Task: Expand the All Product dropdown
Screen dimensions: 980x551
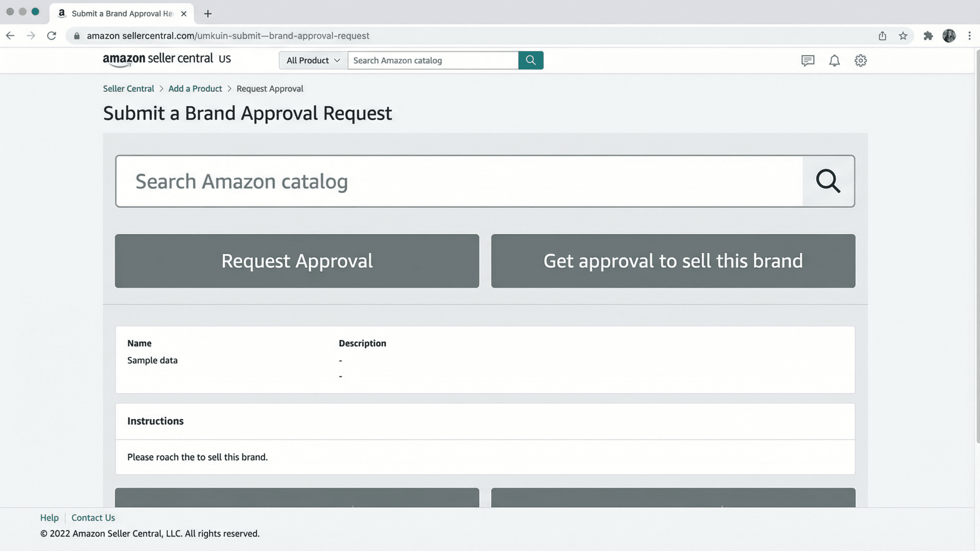Action: 313,60
